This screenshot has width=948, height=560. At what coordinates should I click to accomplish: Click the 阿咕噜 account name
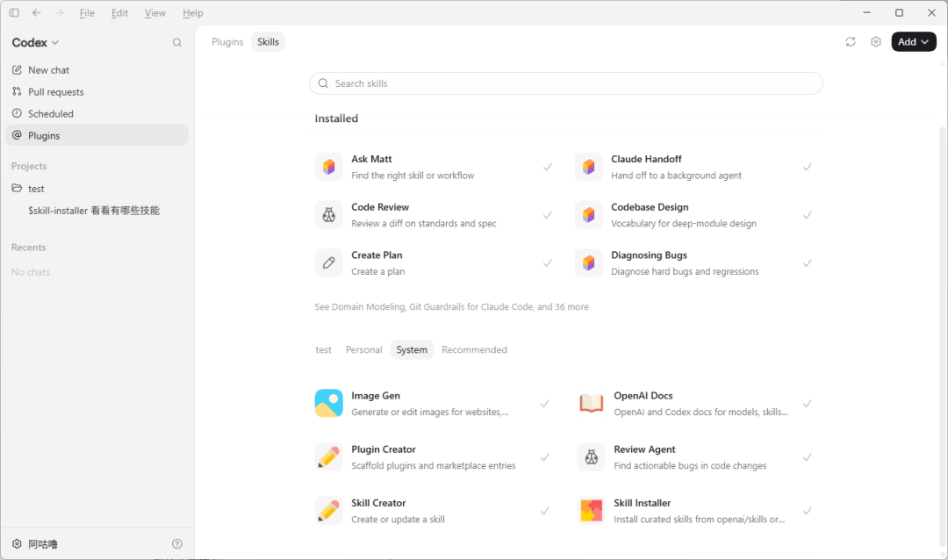(x=43, y=544)
